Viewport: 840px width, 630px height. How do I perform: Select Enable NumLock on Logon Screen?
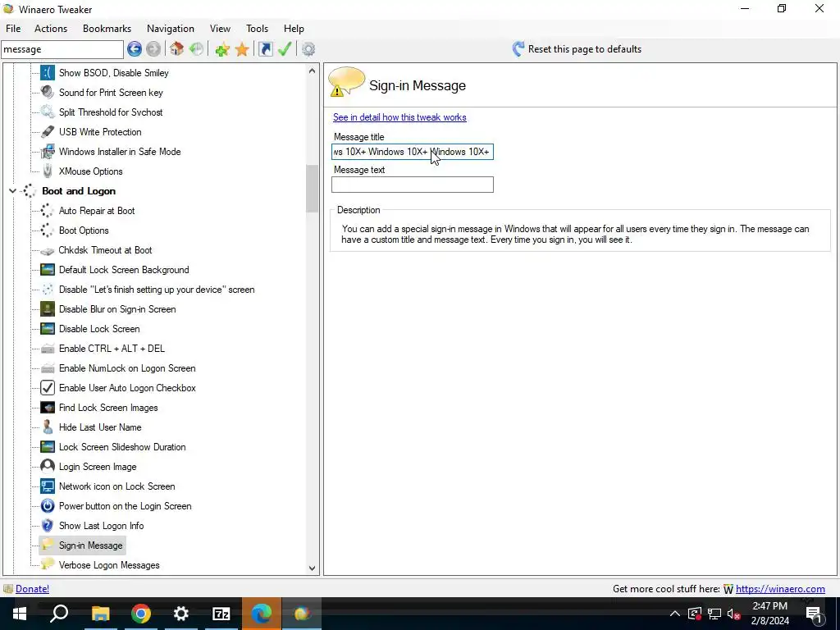click(x=127, y=368)
